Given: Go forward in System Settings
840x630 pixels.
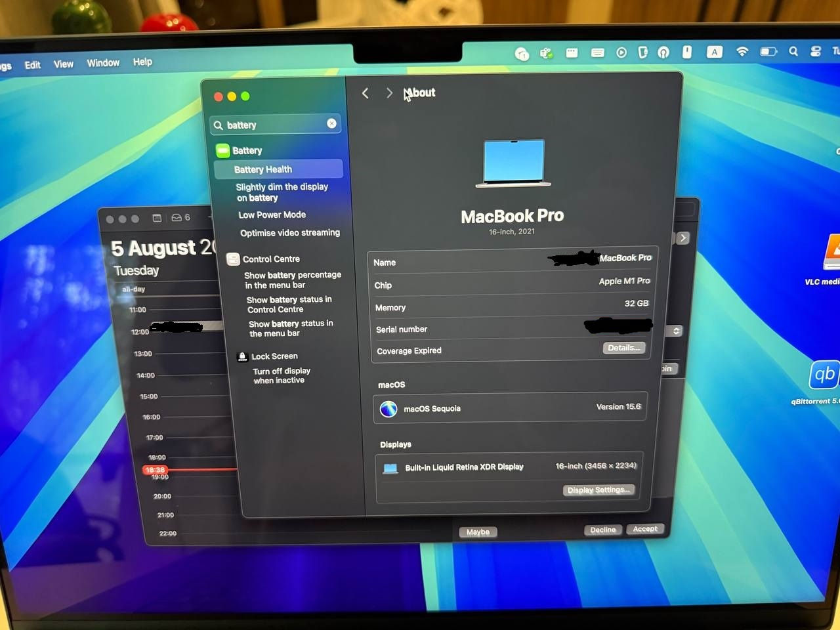Looking at the screenshot, I should 389,93.
